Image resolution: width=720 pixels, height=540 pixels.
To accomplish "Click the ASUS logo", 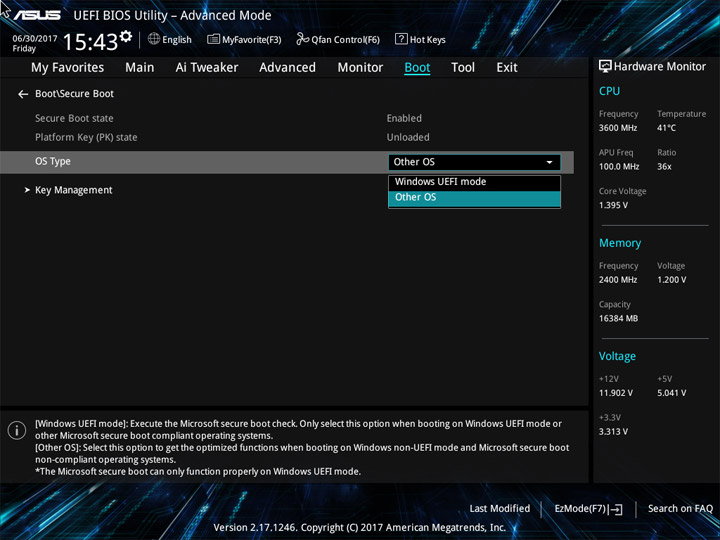I will (x=37, y=15).
